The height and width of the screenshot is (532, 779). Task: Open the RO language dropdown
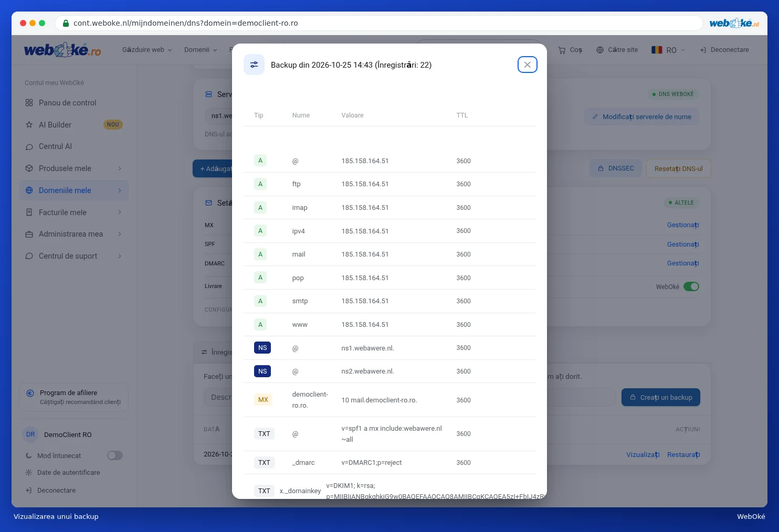click(x=668, y=50)
